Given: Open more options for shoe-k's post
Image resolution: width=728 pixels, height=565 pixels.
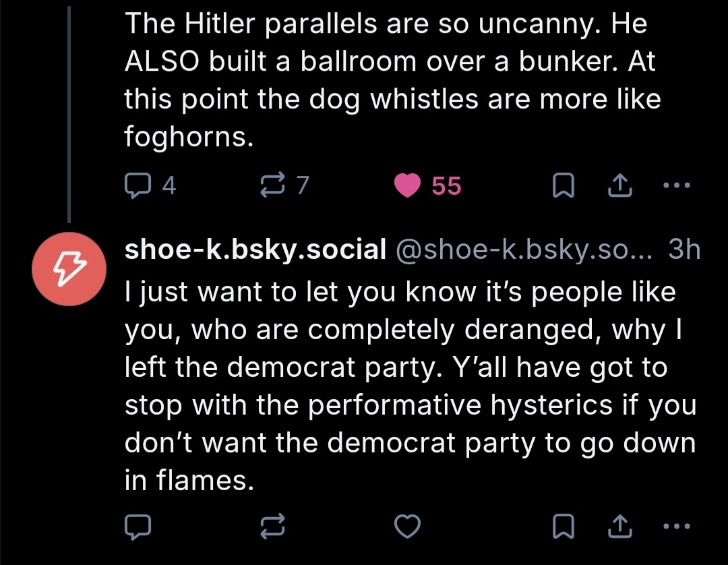Looking at the screenshot, I should tap(676, 527).
